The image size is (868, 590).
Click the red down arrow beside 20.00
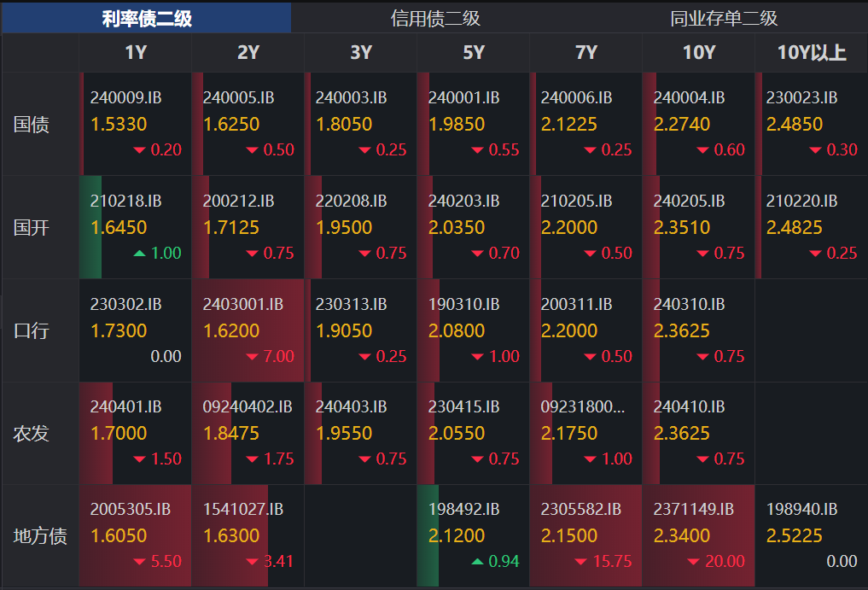point(692,562)
